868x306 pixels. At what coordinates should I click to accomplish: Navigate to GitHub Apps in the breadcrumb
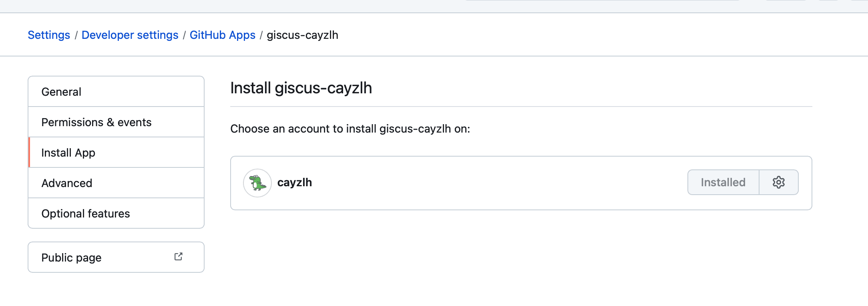tap(222, 35)
